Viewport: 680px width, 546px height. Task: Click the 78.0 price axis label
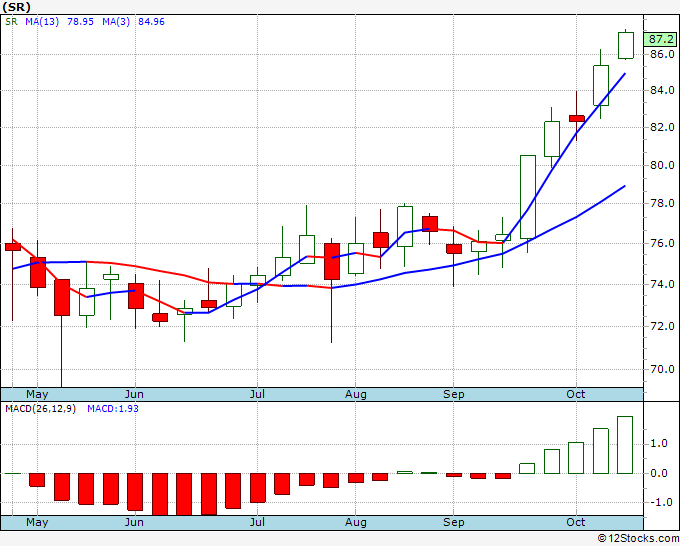(662, 203)
